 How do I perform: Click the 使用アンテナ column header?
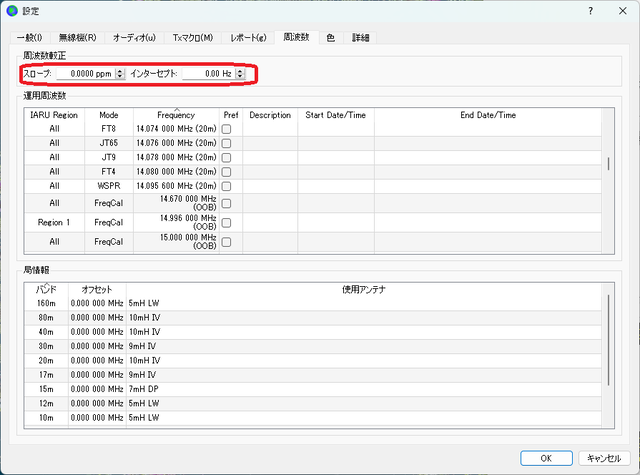[364, 289]
